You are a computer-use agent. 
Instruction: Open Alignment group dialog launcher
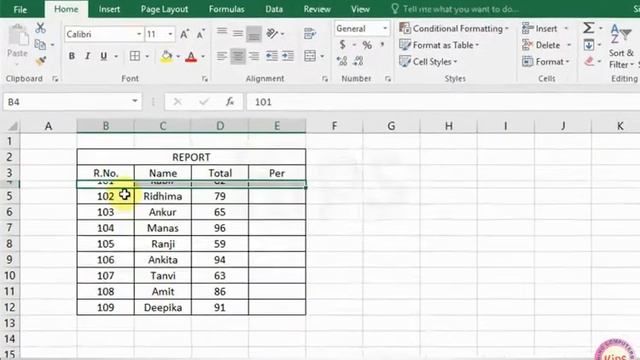(x=325, y=79)
